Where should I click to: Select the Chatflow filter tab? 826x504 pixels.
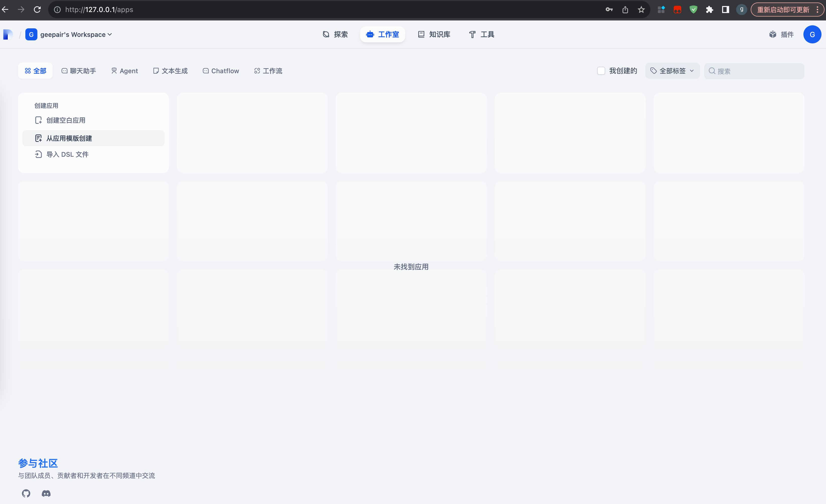pos(221,71)
